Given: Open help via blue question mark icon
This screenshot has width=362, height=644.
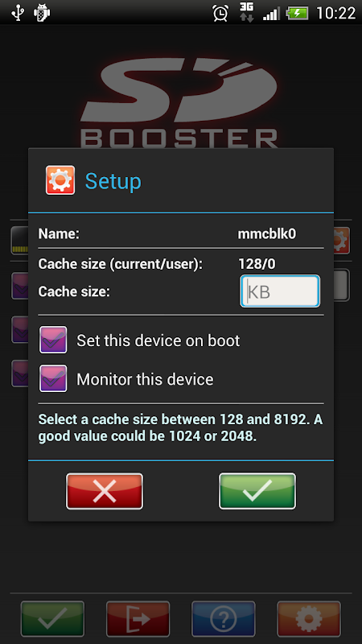Looking at the screenshot, I should 224,618.
